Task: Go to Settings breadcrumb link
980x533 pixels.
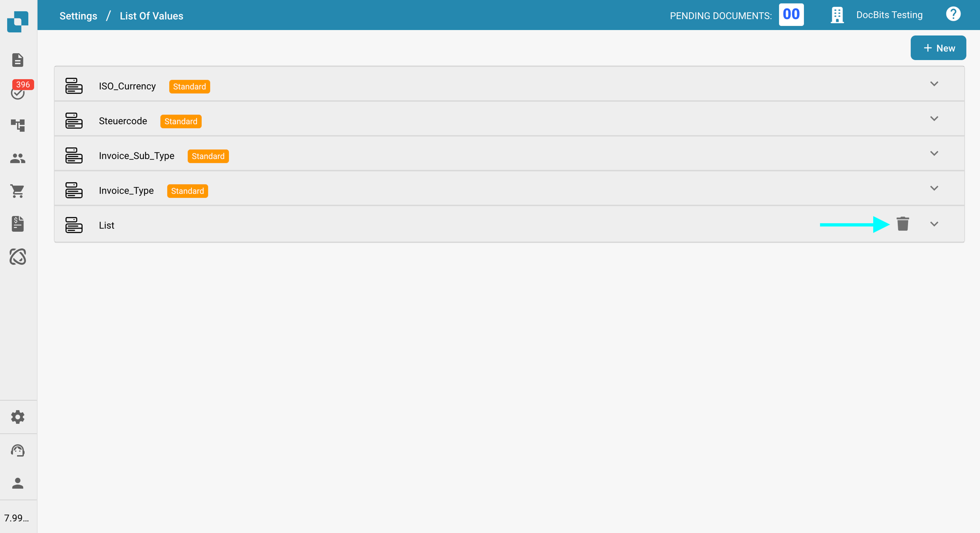Action: pyautogui.click(x=78, y=16)
